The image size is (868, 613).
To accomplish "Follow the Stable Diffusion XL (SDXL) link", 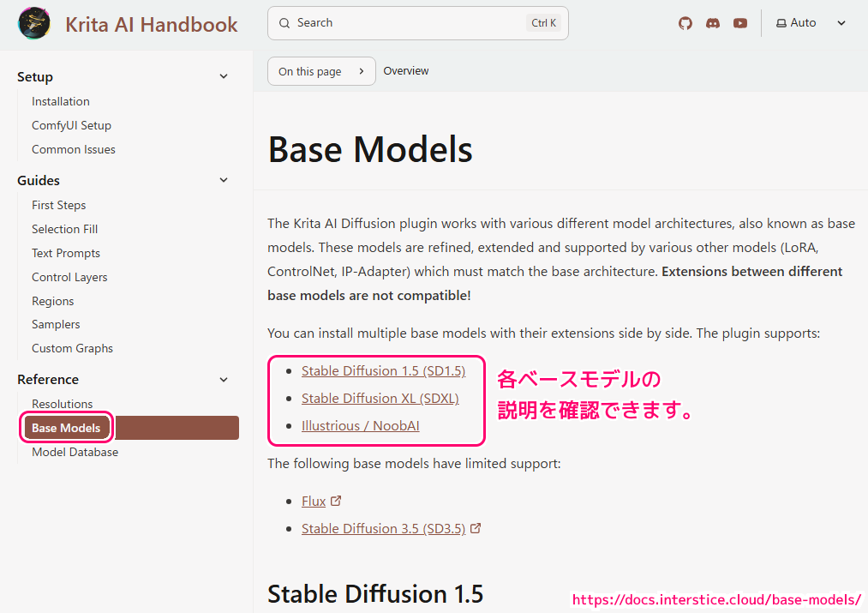I will tap(380, 398).
